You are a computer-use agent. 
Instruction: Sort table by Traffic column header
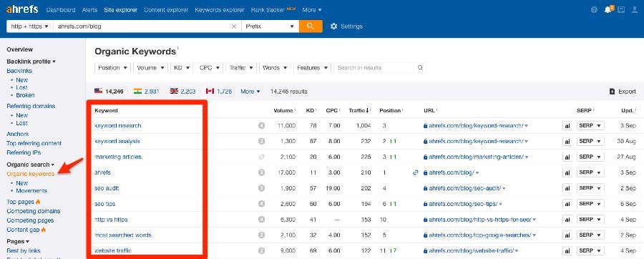[359, 110]
